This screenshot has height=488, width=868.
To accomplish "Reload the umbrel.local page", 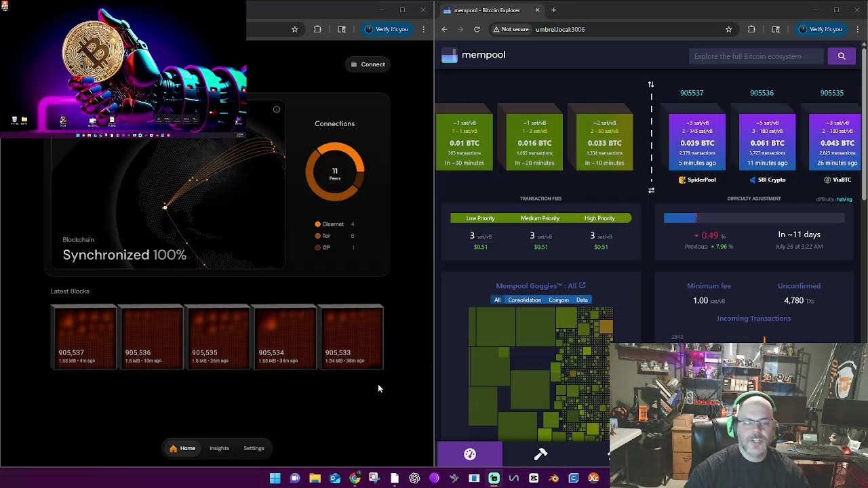I will [477, 29].
